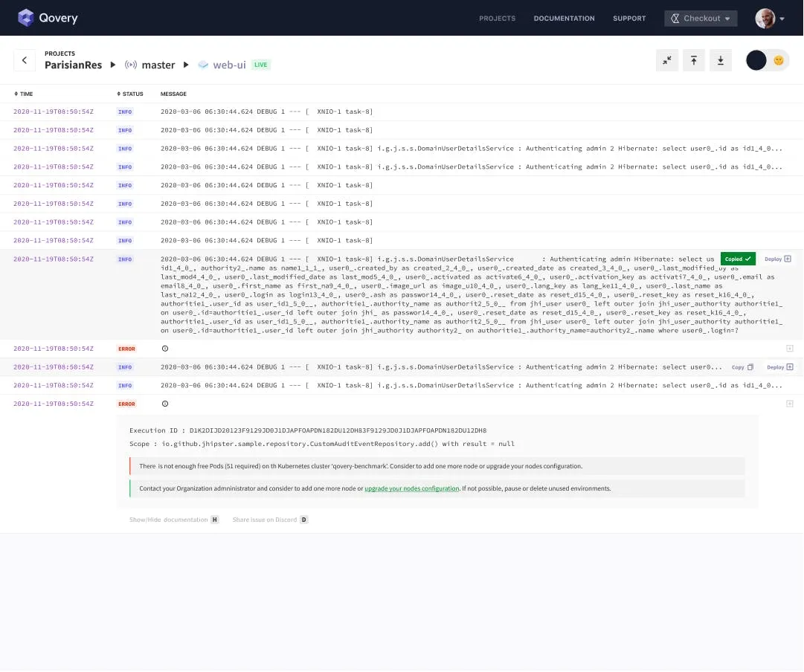Screen dimensions: 804x672
Task: Open the master environment breadcrumb
Action: (x=158, y=65)
